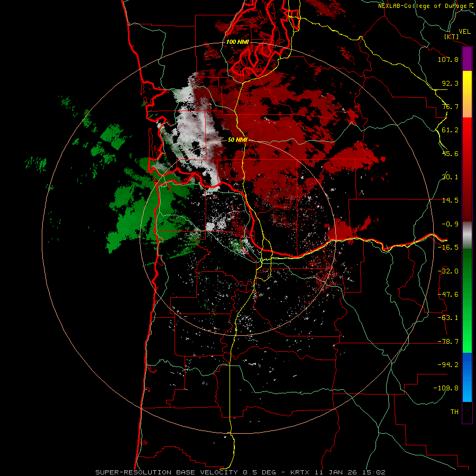The height and width of the screenshot is (476, 476).
Task: Click the 100 NMI range ring label
Action: click(x=237, y=42)
